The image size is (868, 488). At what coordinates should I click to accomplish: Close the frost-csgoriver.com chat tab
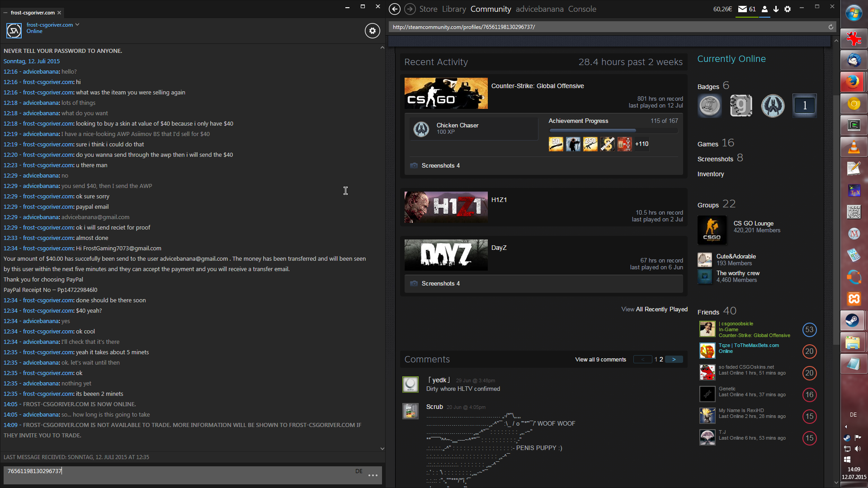[x=59, y=13]
